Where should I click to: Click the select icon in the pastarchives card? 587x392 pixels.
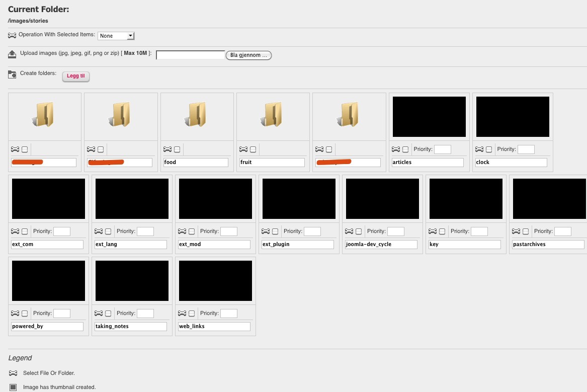(516, 231)
